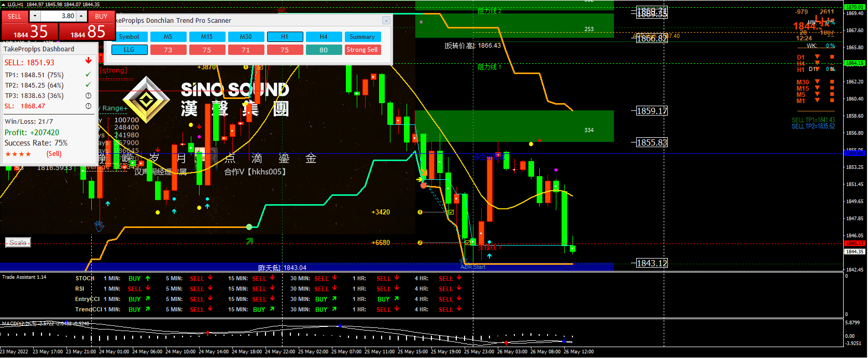The image size is (868, 358).
Task: Click the SELL TP1=1841.43 label
Action: tap(813, 120)
